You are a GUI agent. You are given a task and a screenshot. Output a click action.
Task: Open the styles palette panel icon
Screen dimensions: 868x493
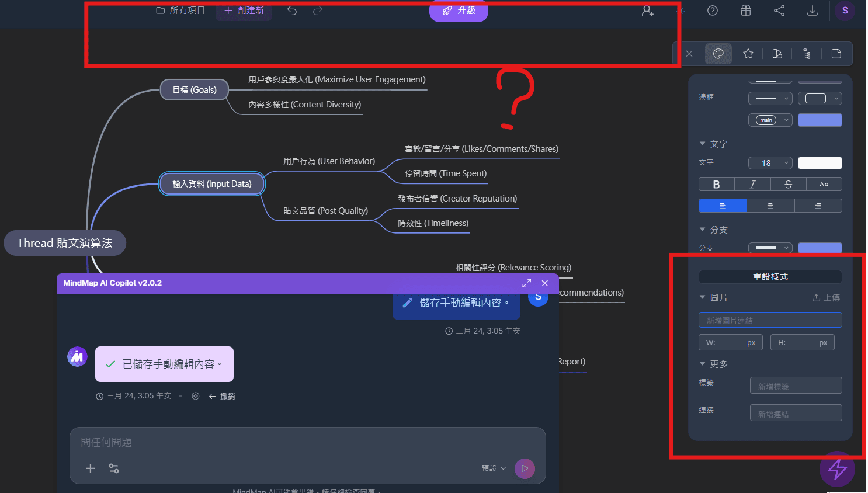click(718, 53)
